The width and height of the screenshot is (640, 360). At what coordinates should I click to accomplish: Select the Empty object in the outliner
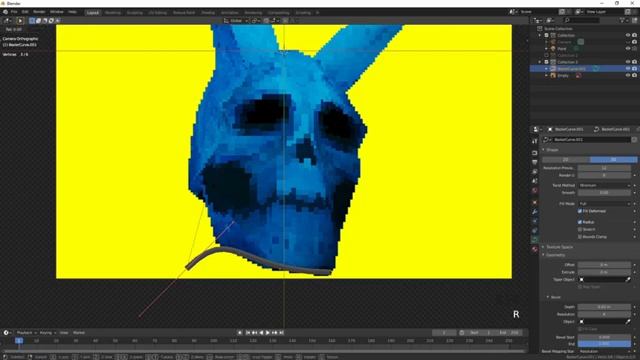click(x=562, y=76)
